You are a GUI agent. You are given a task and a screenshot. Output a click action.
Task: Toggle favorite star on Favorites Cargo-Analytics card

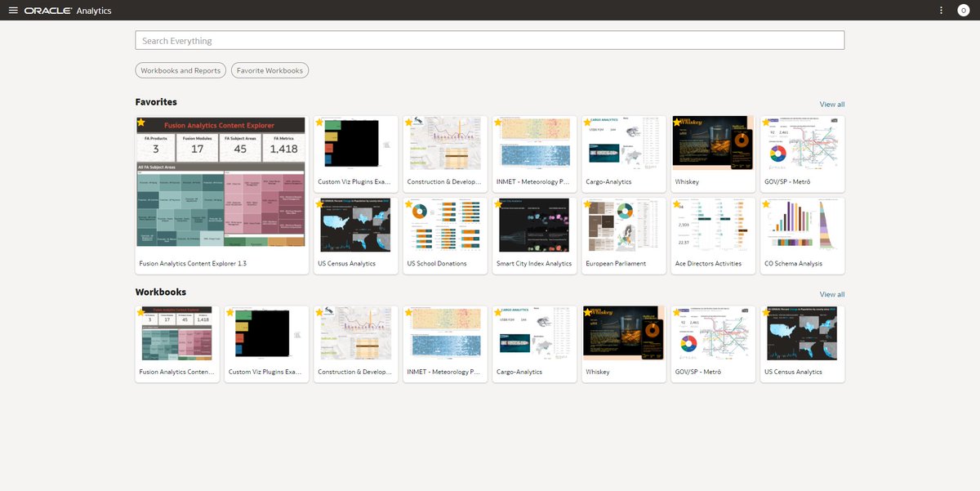[x=586, y=123]
